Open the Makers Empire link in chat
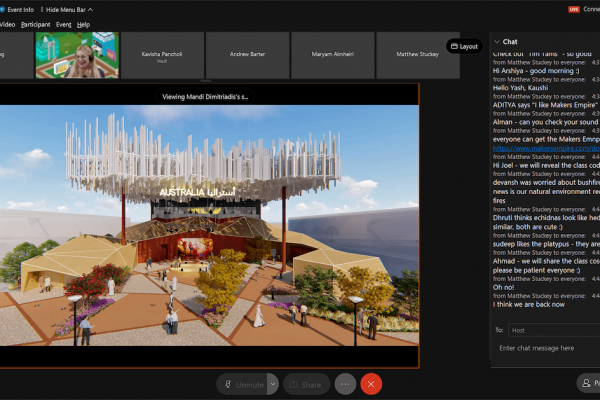 pyautogui.click(x=545, y=148)
